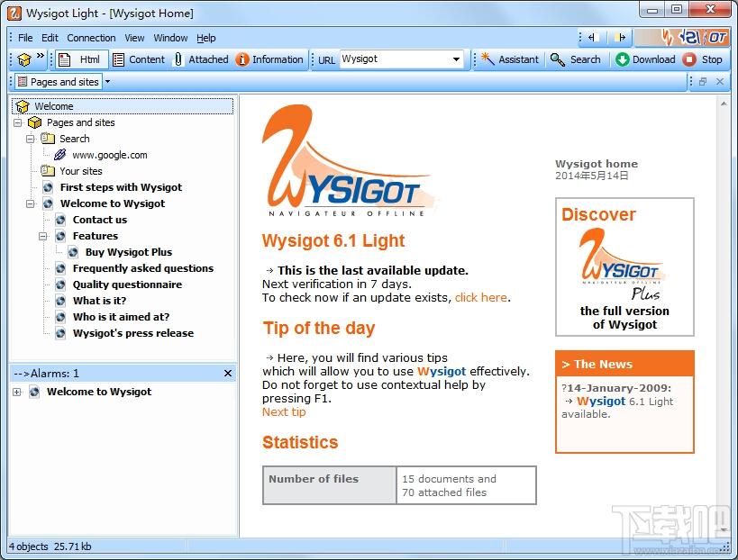The height and width of the screenshot is (560, 738).
Task: Select www.google.com in the tree
Action: coord(110,155)
